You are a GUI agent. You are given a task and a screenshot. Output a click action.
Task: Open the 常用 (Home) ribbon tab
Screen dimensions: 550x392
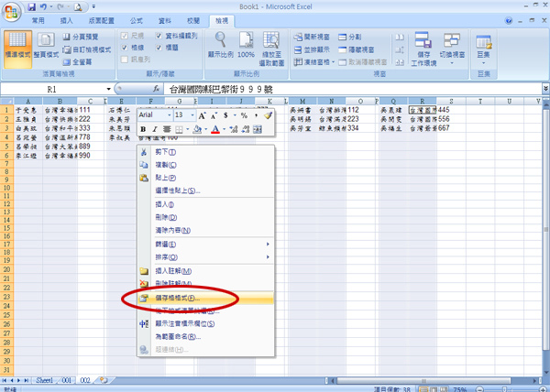[38, 21]
